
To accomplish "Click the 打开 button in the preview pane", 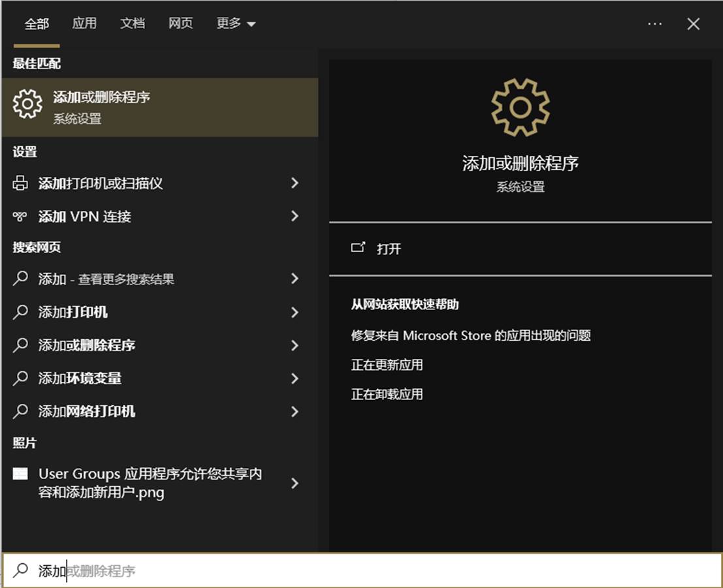I will tap(521, 249).
